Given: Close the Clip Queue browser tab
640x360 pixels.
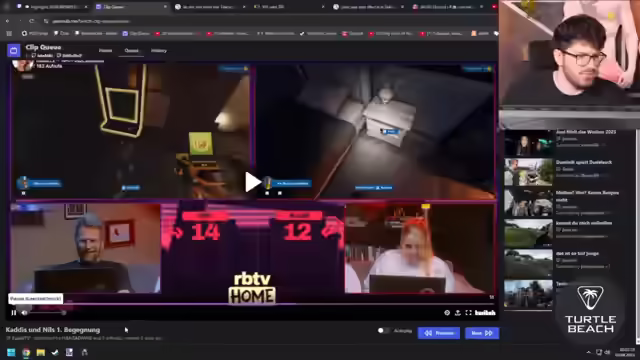Looking at the screenshot, I should pos(165,7).
